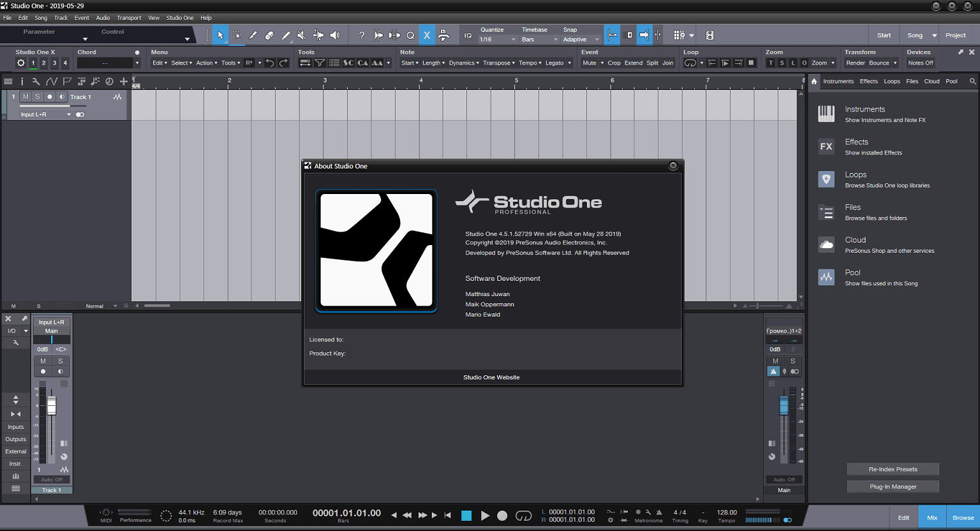Toggle monitor on Track 1 header
Screen dimensions: 980x531
(62, 97)
